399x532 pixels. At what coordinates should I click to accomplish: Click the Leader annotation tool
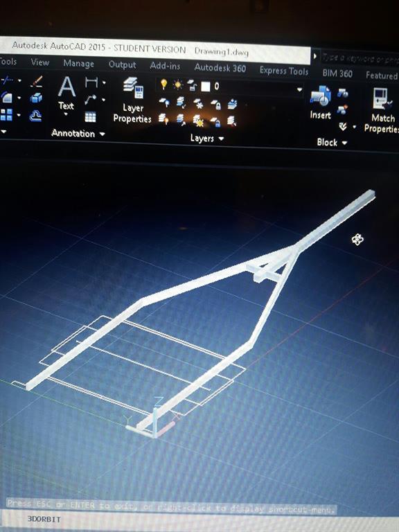point(91,100)
